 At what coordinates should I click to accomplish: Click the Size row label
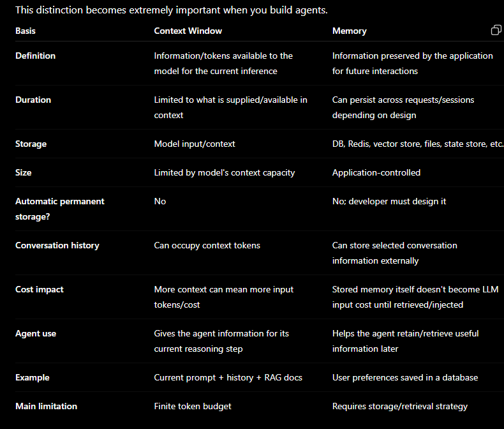24,172
